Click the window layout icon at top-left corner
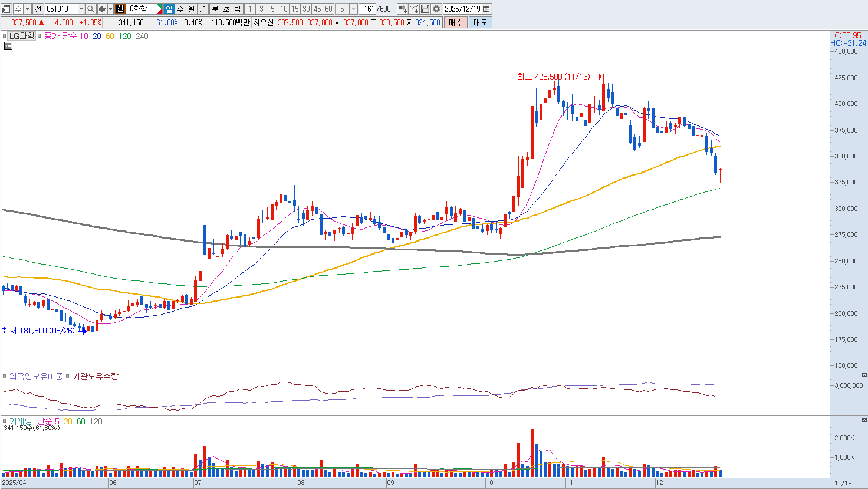868x489 pixels. tap(6, 9)
